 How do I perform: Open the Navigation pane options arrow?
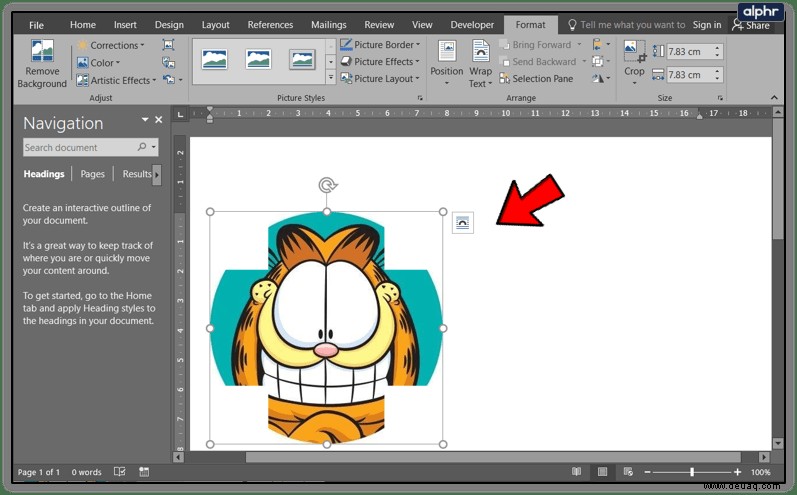click(x=145, y=119)
